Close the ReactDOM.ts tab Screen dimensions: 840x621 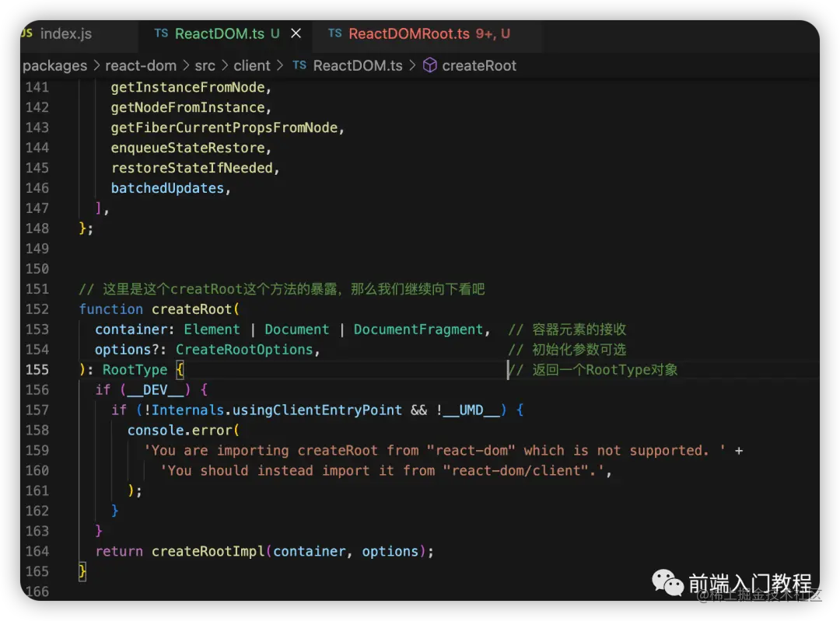coord(296,33)
